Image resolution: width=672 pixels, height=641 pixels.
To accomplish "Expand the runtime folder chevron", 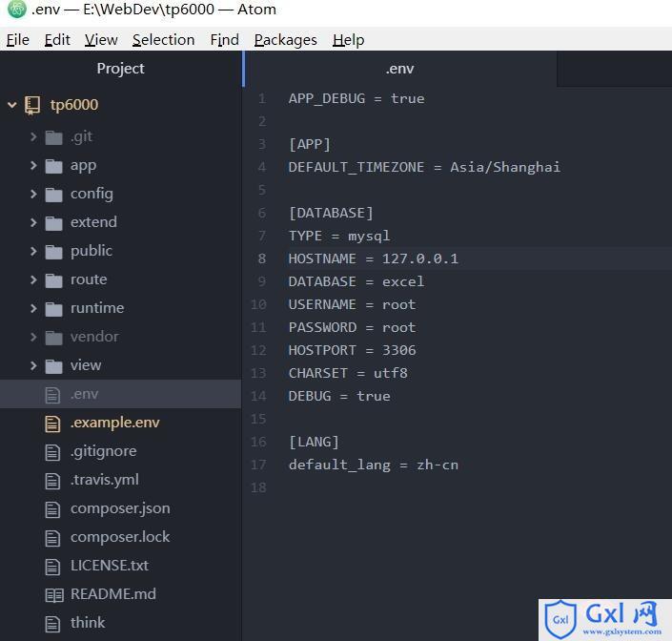I will click(x=33, y=308).
